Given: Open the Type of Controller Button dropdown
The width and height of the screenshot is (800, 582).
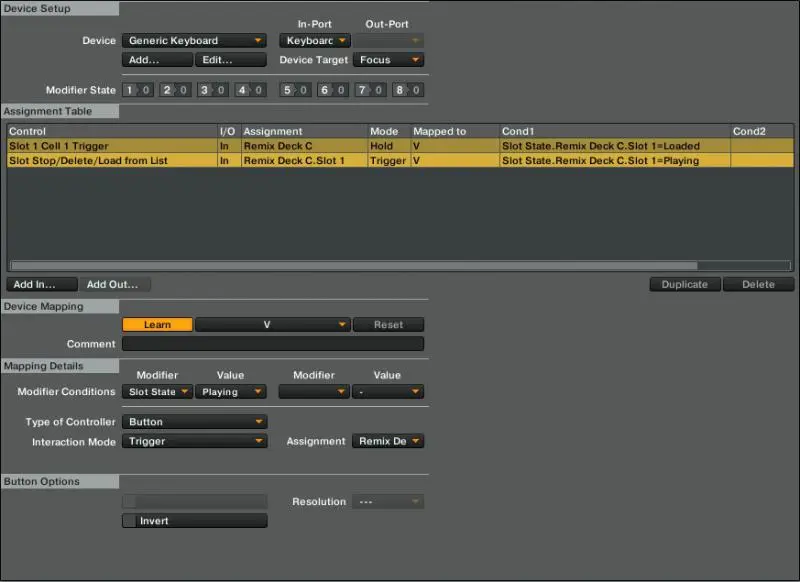Looking at the screenshot, I should [x=195, y=422].
